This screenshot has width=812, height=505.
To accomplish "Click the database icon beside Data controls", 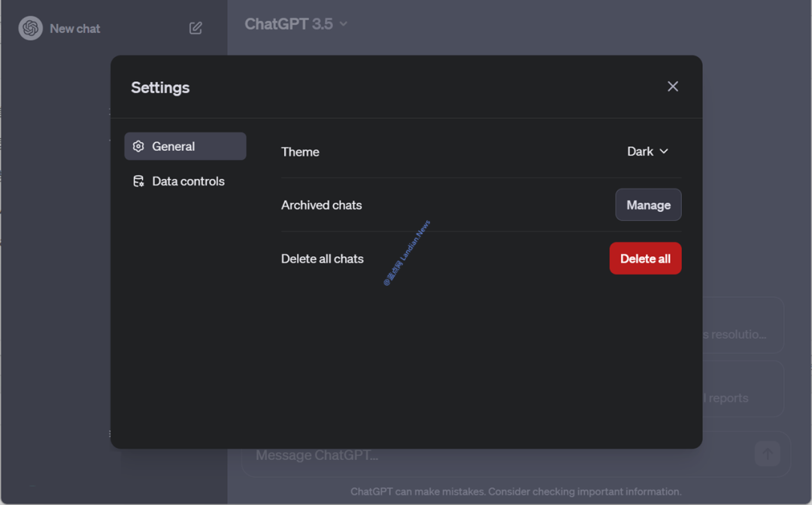I will click(x=138, y=181).
